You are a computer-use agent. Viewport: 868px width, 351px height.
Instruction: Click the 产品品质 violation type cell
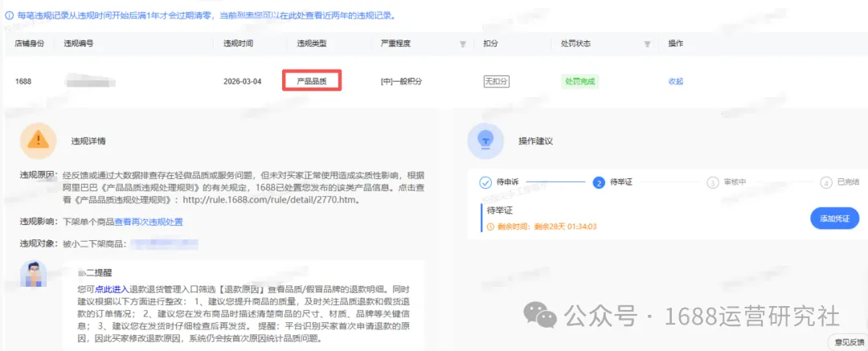pos(312,80)
